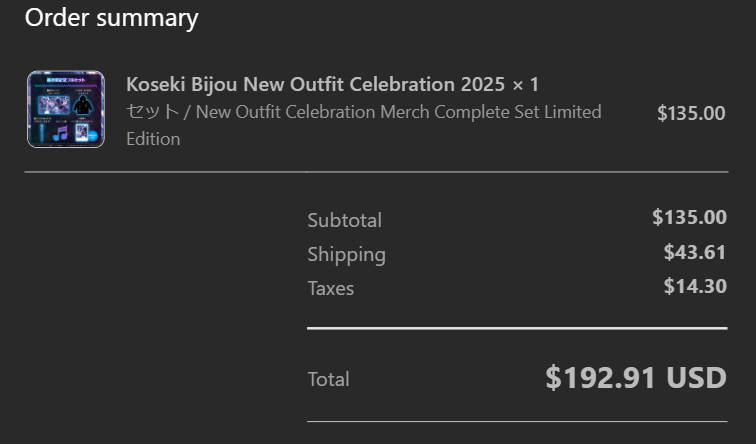Select the $43.61 shipping cost
This screenshot has height=444, width=756.
[695, 252]
